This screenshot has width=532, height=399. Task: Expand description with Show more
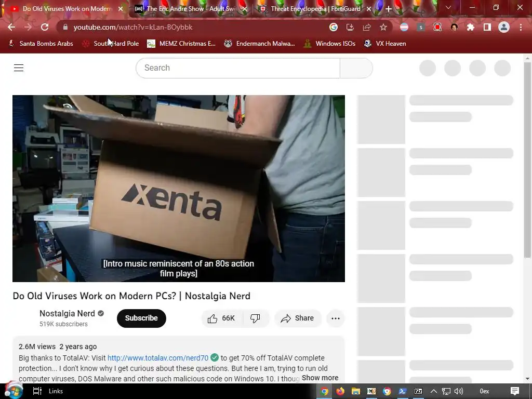(320, 378)
